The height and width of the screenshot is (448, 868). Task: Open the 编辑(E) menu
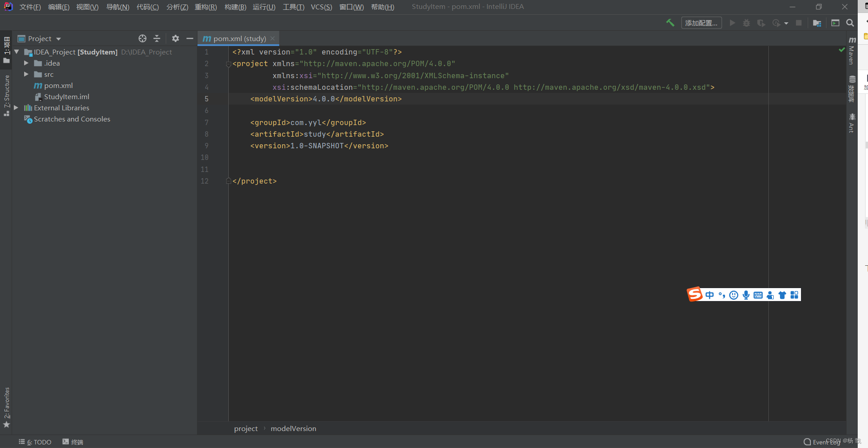coord(59,7)
